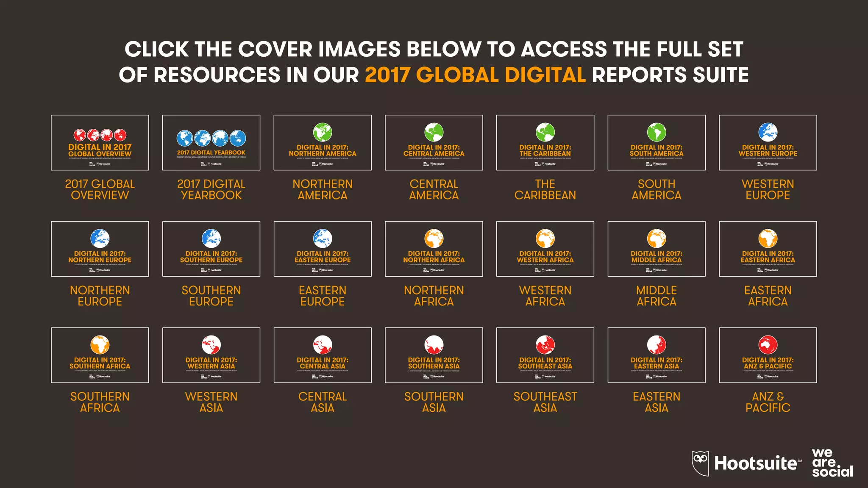Open the Eastern Asia report cover

(657, 355)
